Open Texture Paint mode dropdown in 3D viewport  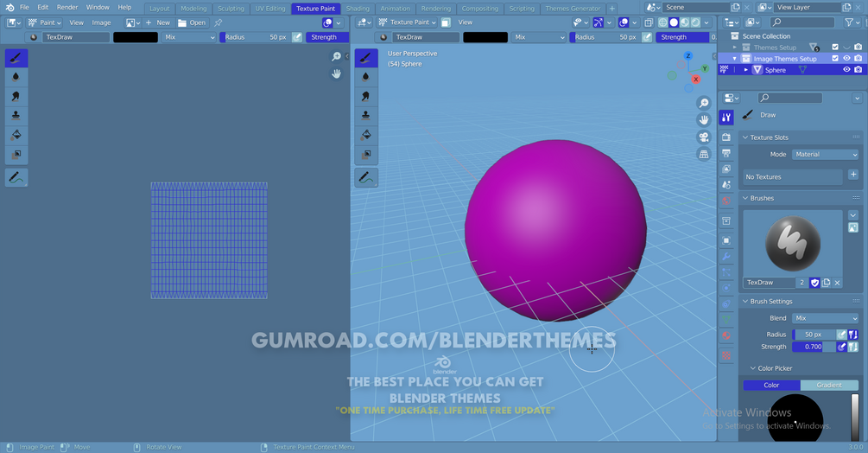coord(407,22)
